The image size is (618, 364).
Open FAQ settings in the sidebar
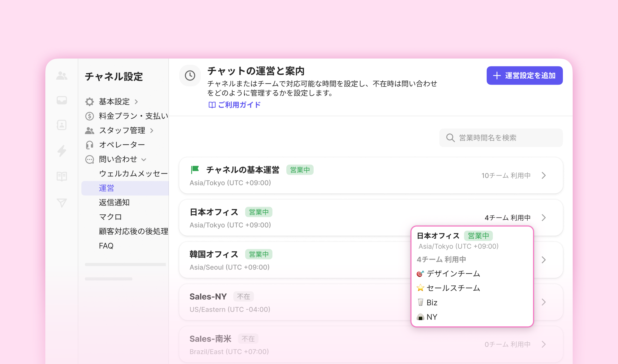pyautogui.click(x=106, y=246)
